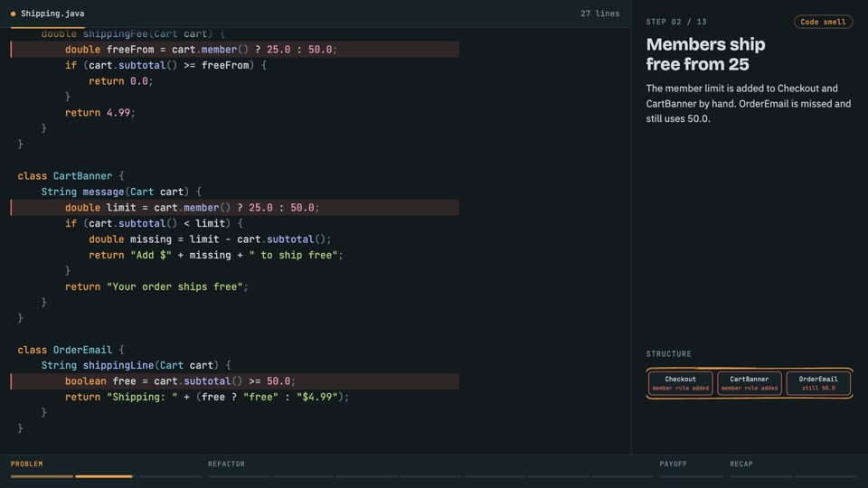Click the line "return 0.0;"
The height and width of the screenshot is (488, 868).
pos(120,80)
